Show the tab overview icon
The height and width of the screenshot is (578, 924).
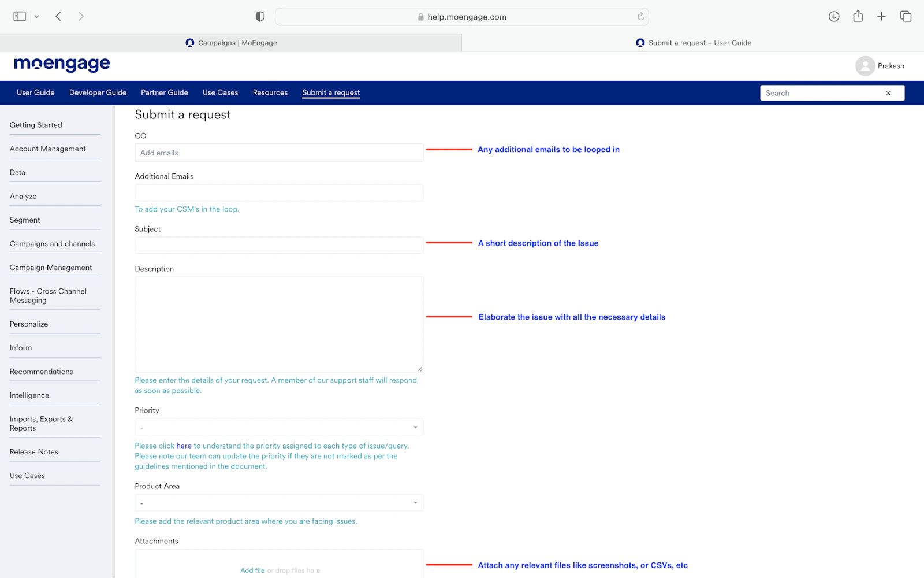coord(906,17)
